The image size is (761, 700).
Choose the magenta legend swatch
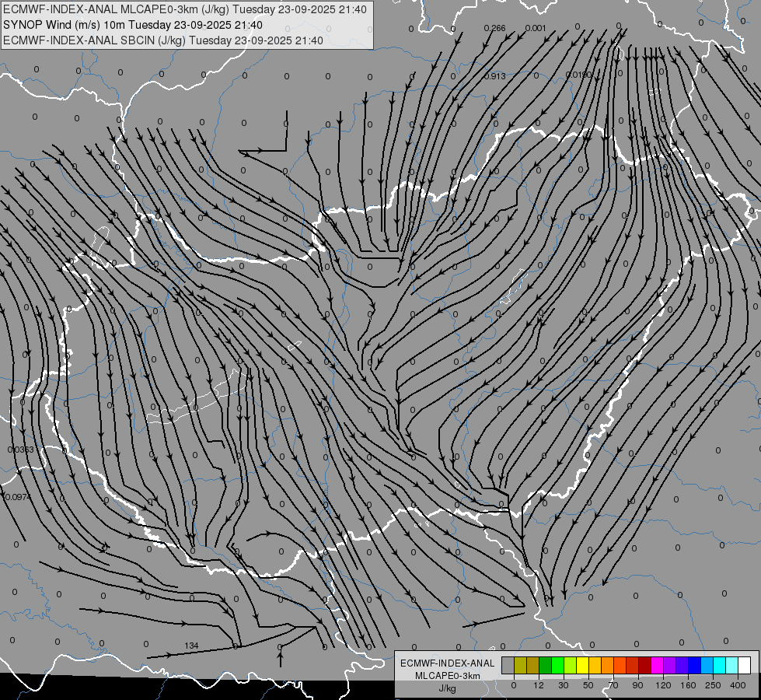click(x=658, y=665)
